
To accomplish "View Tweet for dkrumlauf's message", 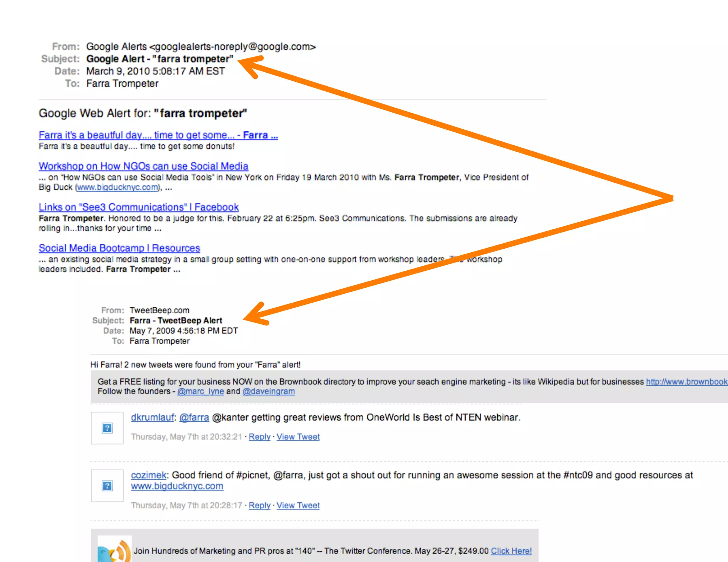I will point(298,437).
